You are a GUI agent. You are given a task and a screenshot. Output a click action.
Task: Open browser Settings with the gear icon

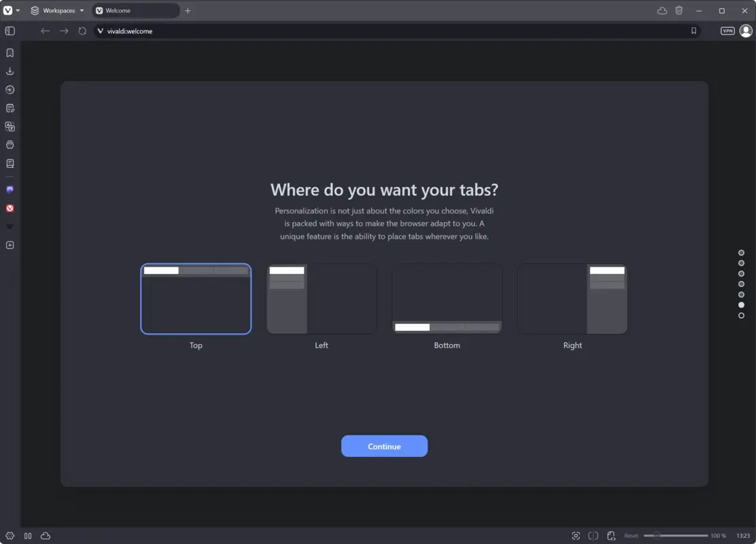pyautogui.click(x=10, y=536)
